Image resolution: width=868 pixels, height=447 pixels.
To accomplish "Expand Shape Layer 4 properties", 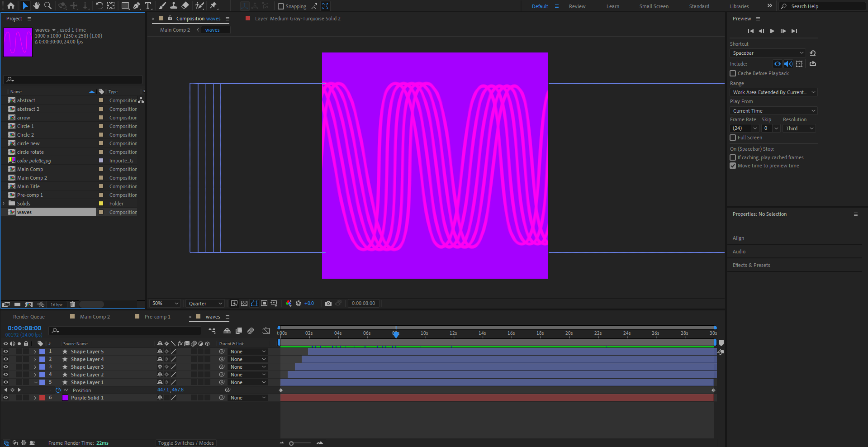I will tap(35, 359).
